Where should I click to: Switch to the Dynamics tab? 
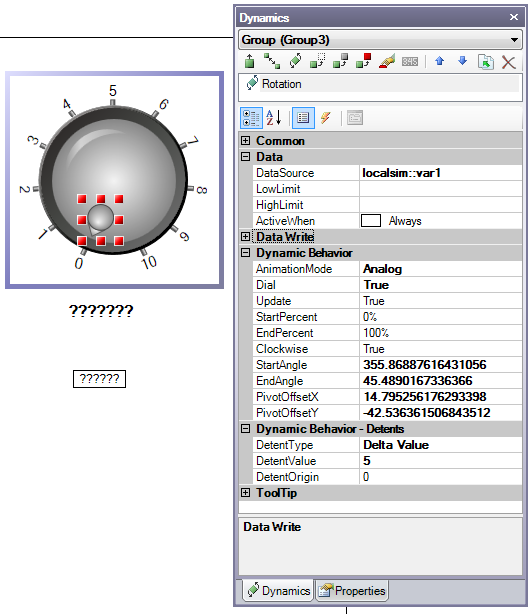point(279,591)
